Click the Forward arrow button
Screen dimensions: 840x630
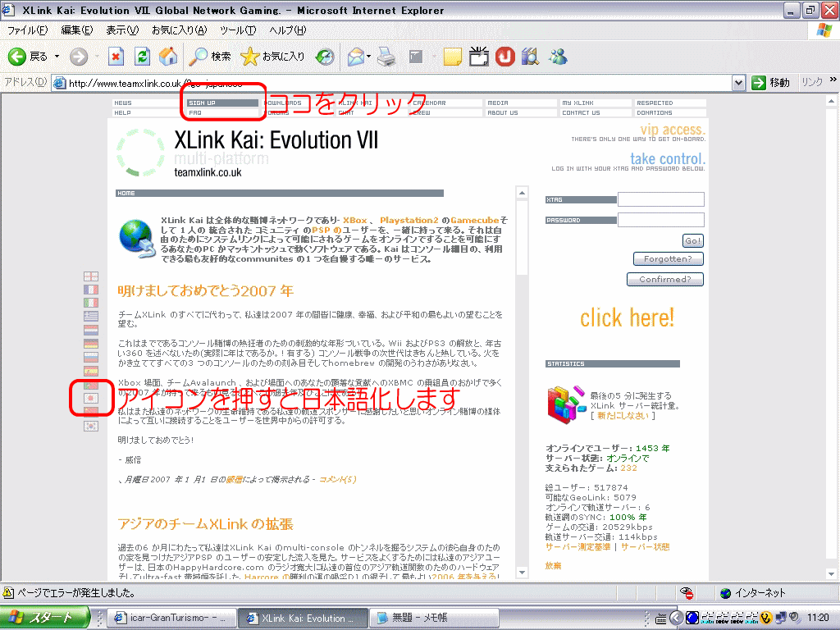coord(79,57)
